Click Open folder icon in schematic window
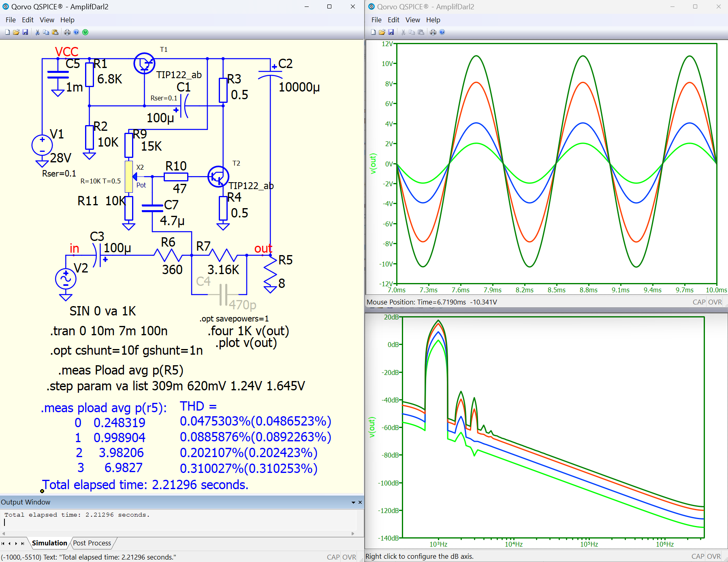The width and height of the screenshot is (728, 562). point(16,32)
